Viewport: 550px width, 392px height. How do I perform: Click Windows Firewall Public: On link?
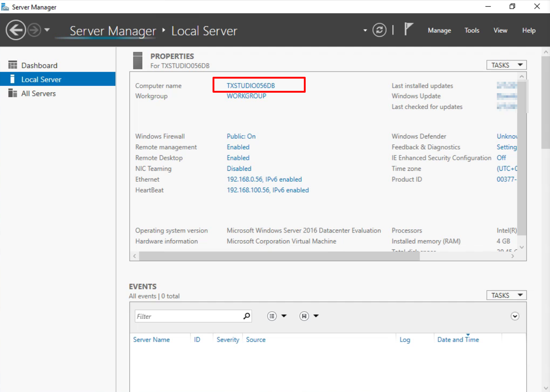point(241,136)
